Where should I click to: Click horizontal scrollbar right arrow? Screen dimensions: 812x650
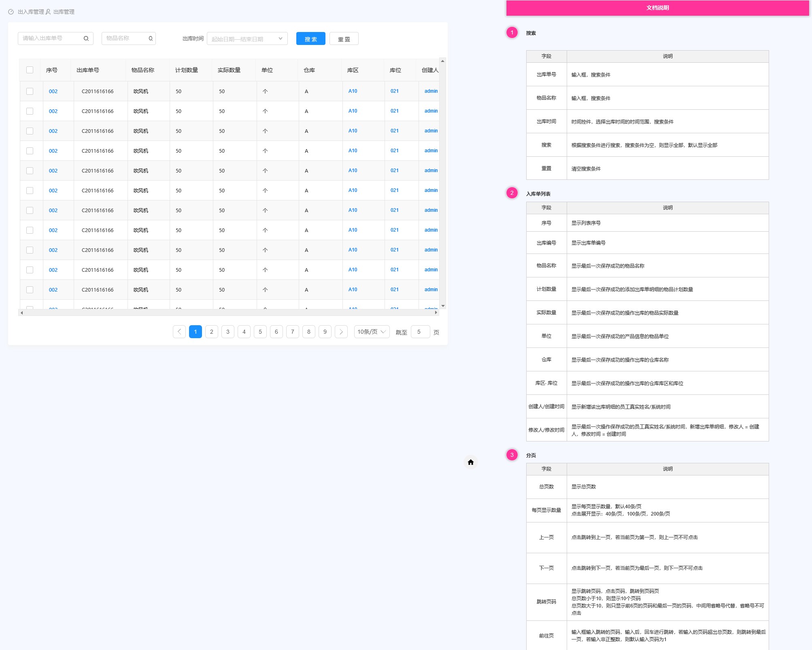[436, 313]
